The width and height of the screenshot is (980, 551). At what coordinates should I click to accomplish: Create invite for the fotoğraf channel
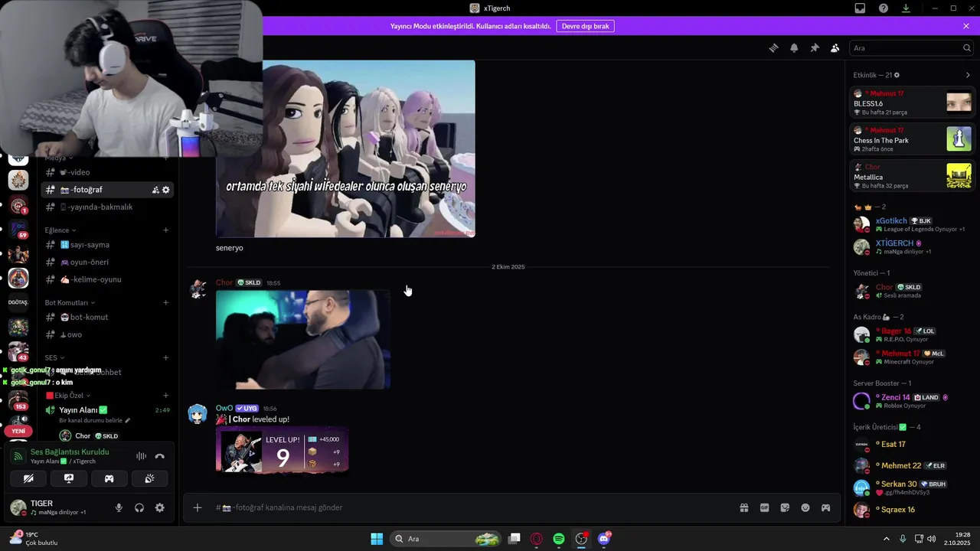tap(155, 190)
